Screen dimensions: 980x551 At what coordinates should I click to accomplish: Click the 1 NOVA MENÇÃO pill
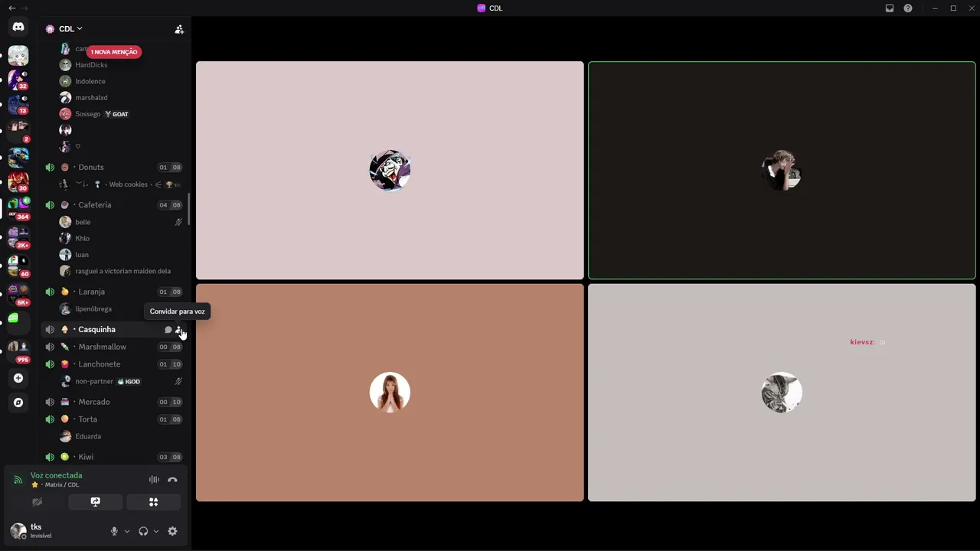pyautogui.click(x=114, y=52)
